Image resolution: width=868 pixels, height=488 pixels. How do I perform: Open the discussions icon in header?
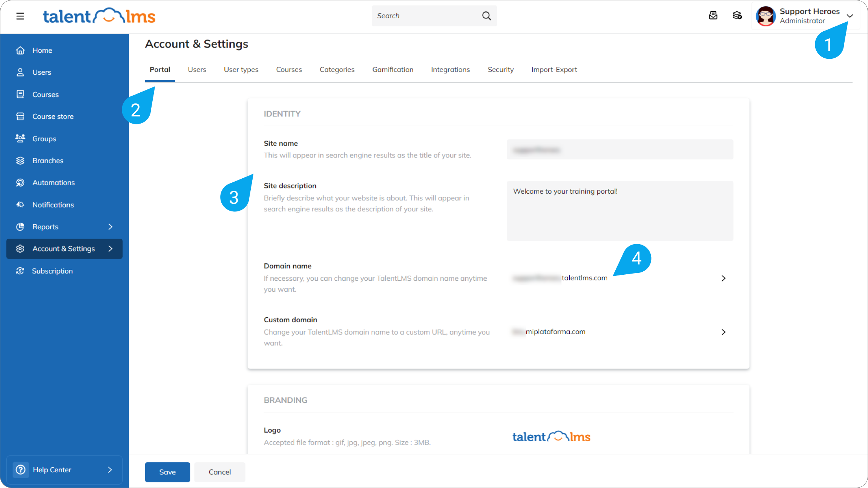point(737,15)
